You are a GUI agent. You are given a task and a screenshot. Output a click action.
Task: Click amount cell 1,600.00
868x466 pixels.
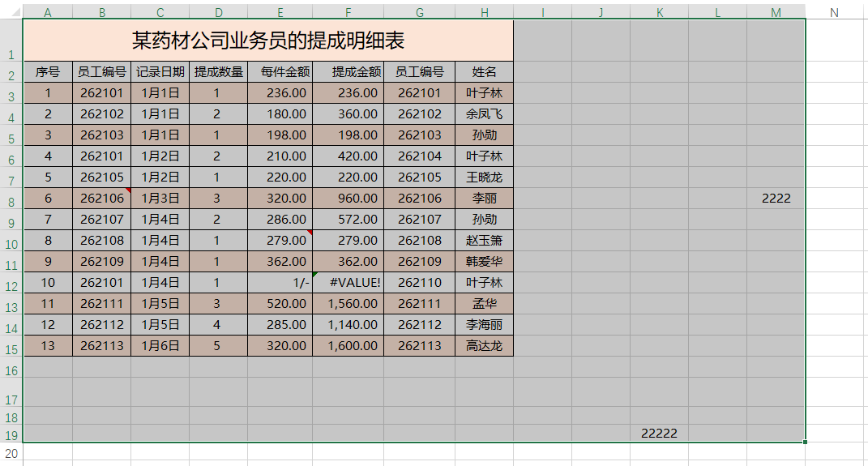pos(348,346)
